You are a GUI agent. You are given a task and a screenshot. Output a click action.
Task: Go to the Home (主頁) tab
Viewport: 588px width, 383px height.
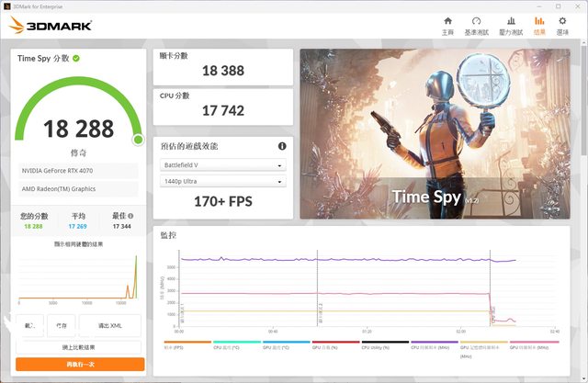pyautogui.click(x=447, y=25)
